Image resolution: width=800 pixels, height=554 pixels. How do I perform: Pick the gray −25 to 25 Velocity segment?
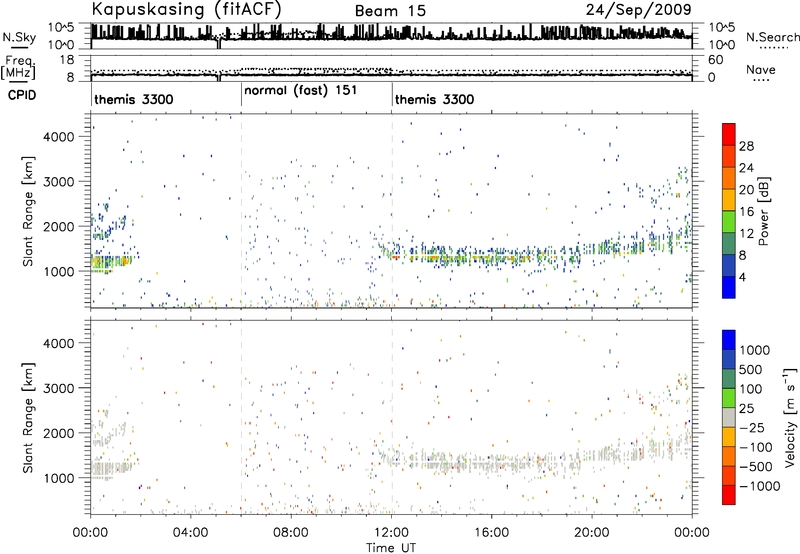pyautogui.click(x=729, y=417)
